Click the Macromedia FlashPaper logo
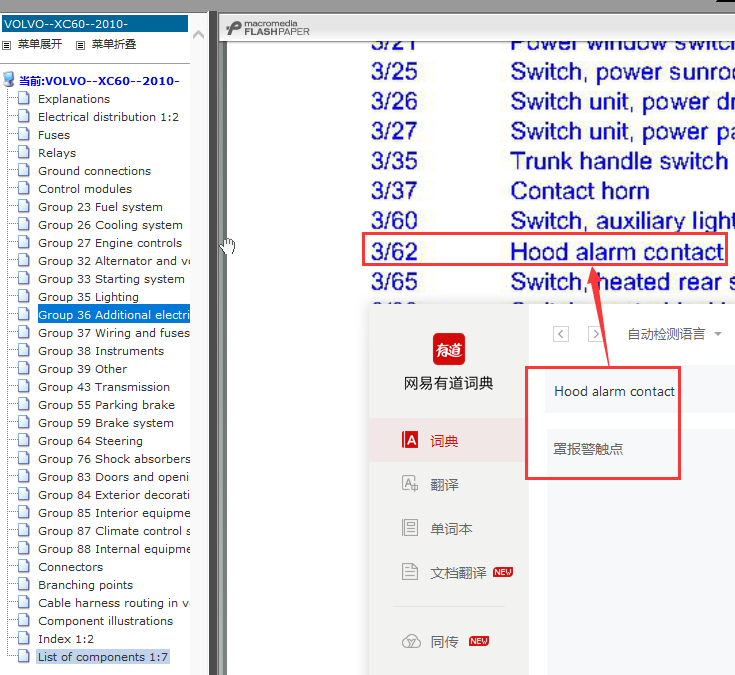 point(268,28)
